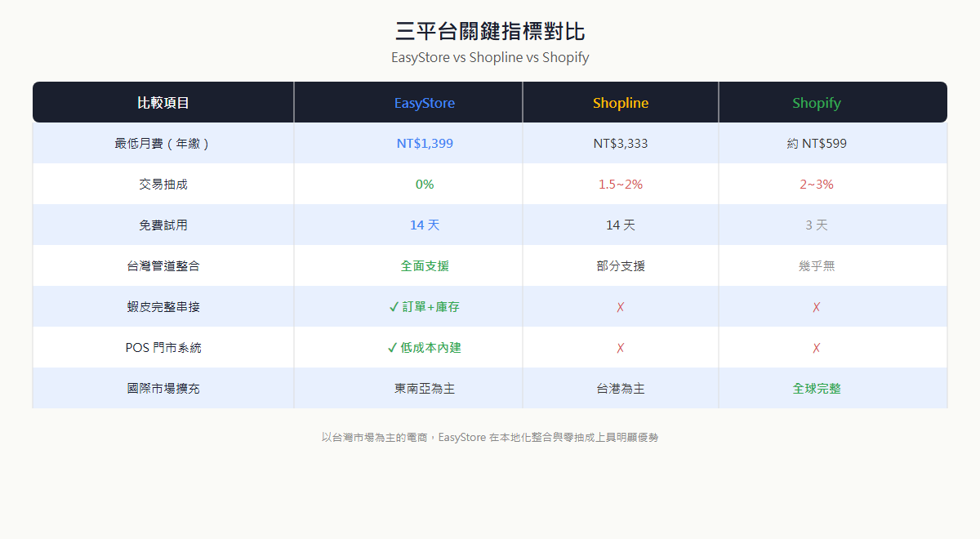This screenshot has width=980, height=539.
Task: Click the 約 NT$599 price cell
Action: click(x=833, y=144)
